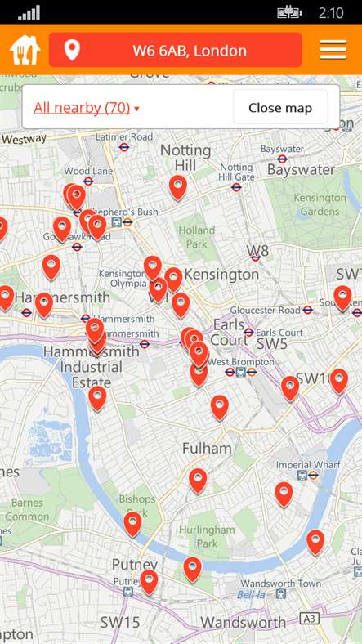Select the restaurant pin in Notting Hill
This screenshot has height=644, width=362.
click(x=177, y=188)
